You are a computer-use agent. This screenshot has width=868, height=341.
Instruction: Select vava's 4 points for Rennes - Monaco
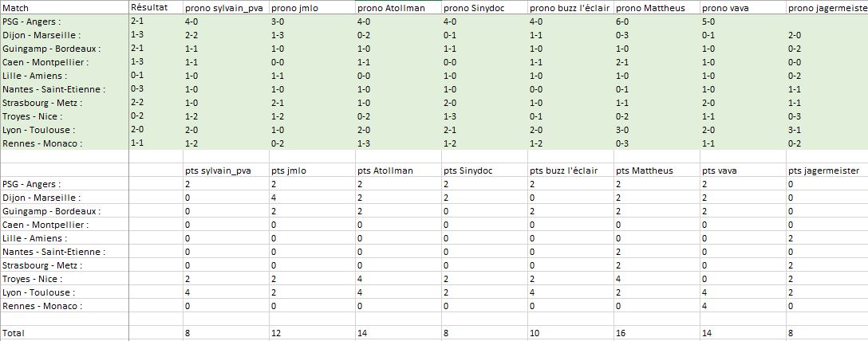743,306
